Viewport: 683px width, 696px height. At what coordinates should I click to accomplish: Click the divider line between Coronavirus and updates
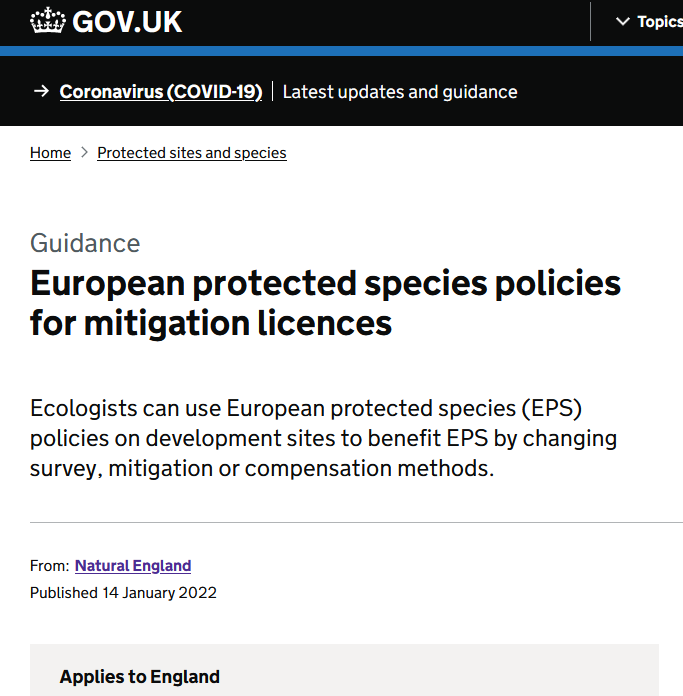[272, 92]
